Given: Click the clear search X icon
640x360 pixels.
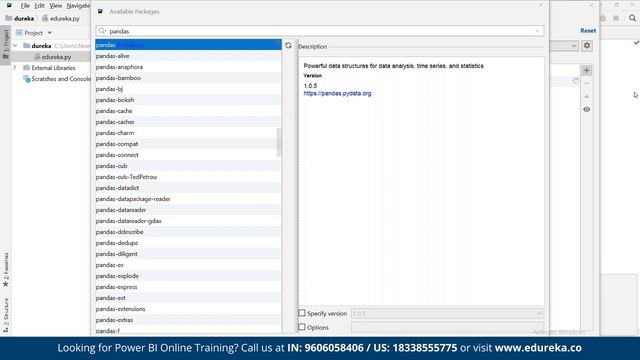Looking at the screenshot, I should (537, 31).
